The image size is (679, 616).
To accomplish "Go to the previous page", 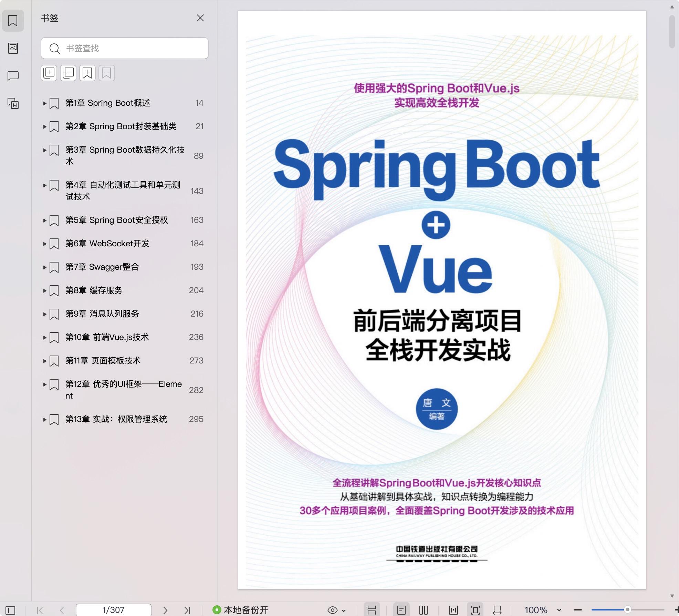I will tap(62, 610).
